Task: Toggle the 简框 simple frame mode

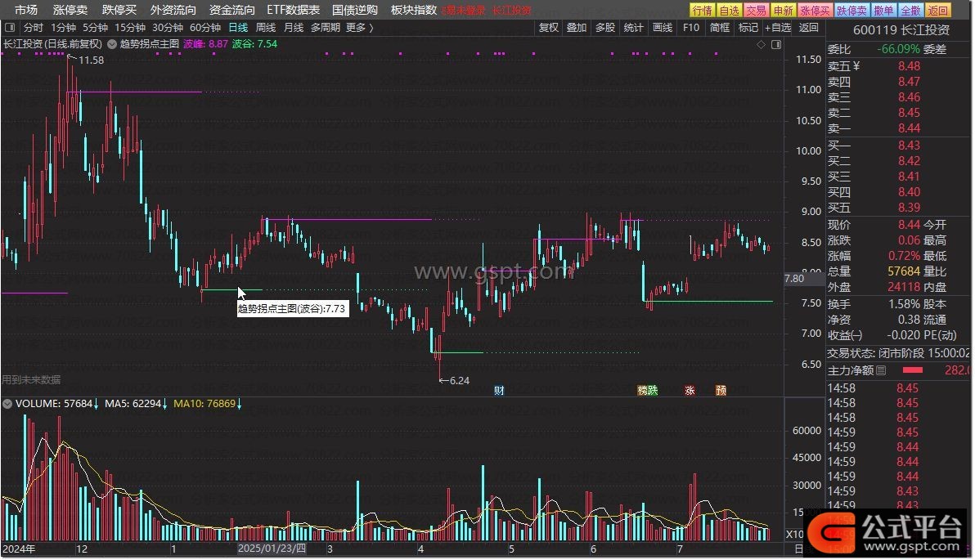Action: [x=720, y=27]
